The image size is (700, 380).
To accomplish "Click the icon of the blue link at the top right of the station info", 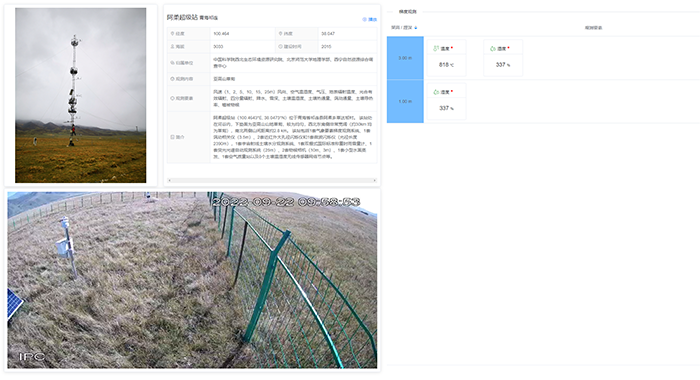I will 364,19.
